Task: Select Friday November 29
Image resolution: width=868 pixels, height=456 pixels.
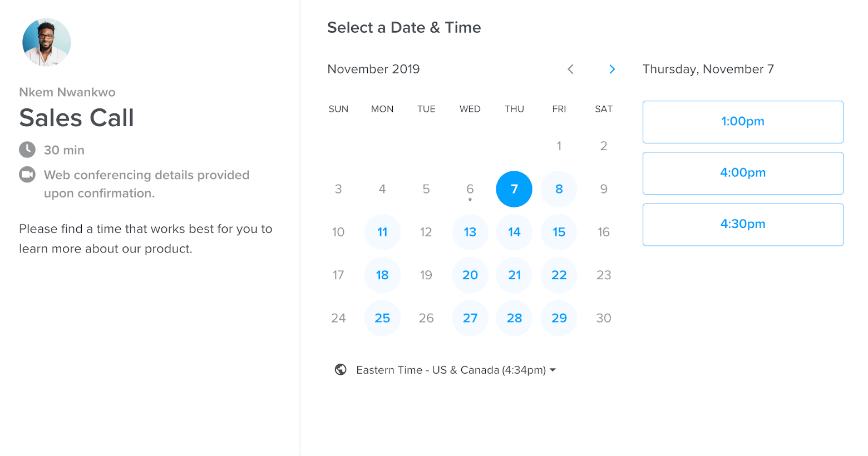Action: point(559,318)
